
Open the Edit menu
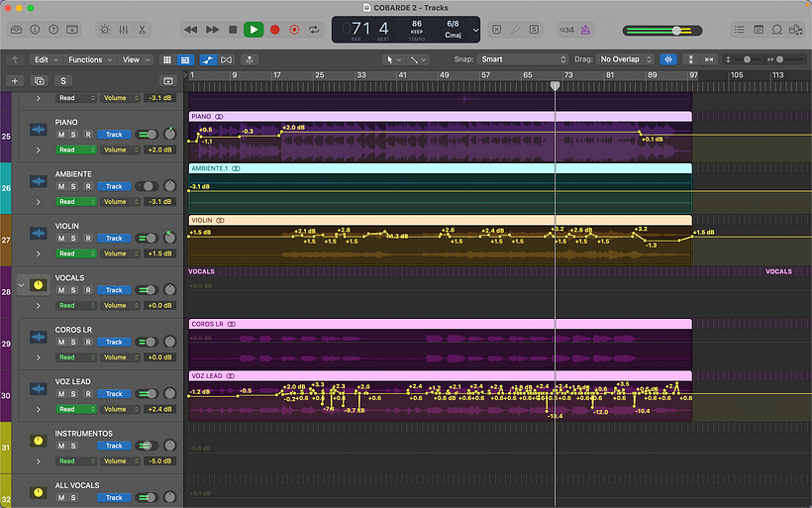click(46, 60)
